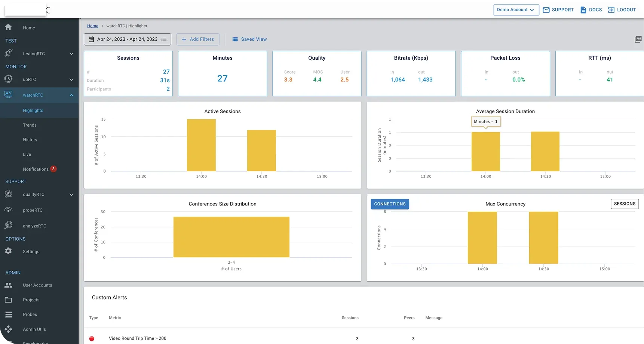
Task: Open Notifications in the sidebar
Action: click(x=36, y=169)
